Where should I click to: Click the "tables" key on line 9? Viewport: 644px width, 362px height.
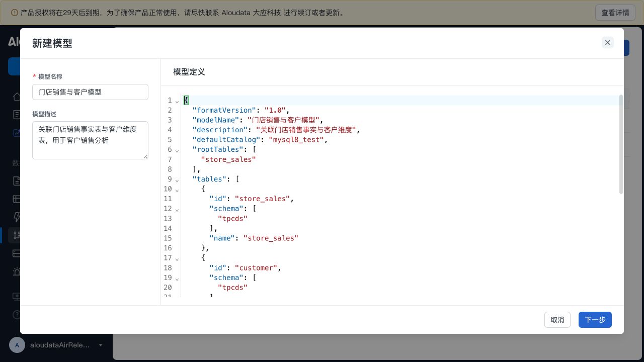209,179
